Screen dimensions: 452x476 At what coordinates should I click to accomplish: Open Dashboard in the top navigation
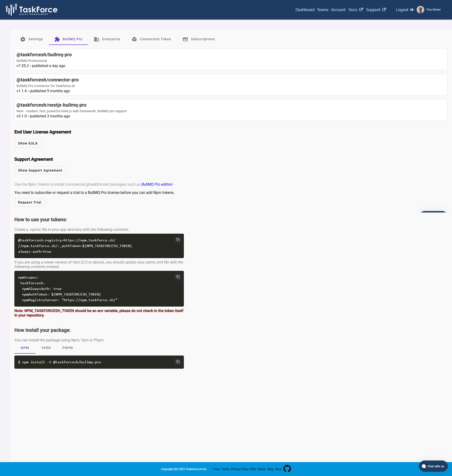click(305, 10)
